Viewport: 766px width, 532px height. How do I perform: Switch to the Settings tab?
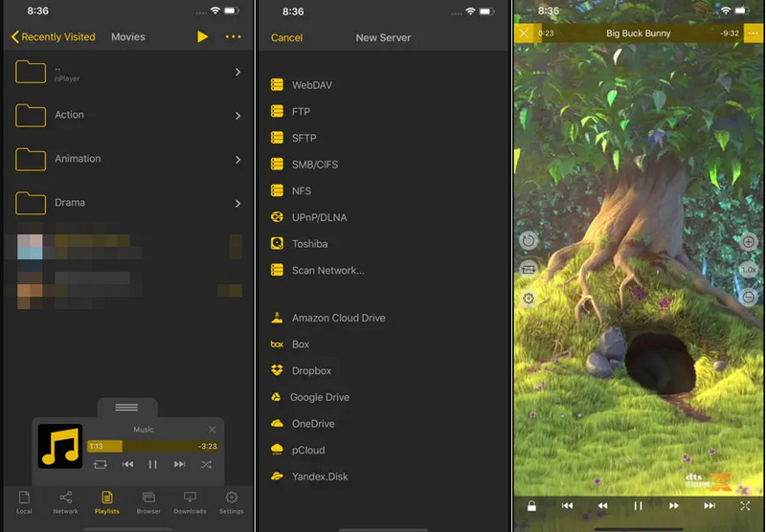(232, 502)
